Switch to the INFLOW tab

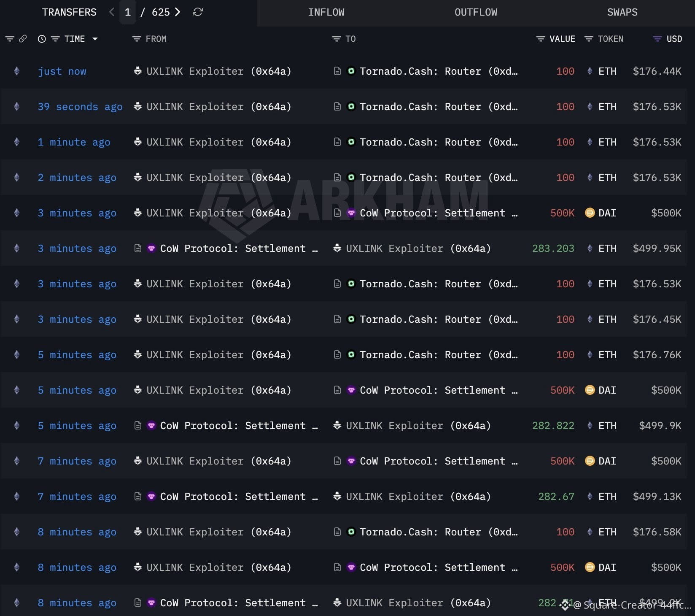(x=326, y=12)
